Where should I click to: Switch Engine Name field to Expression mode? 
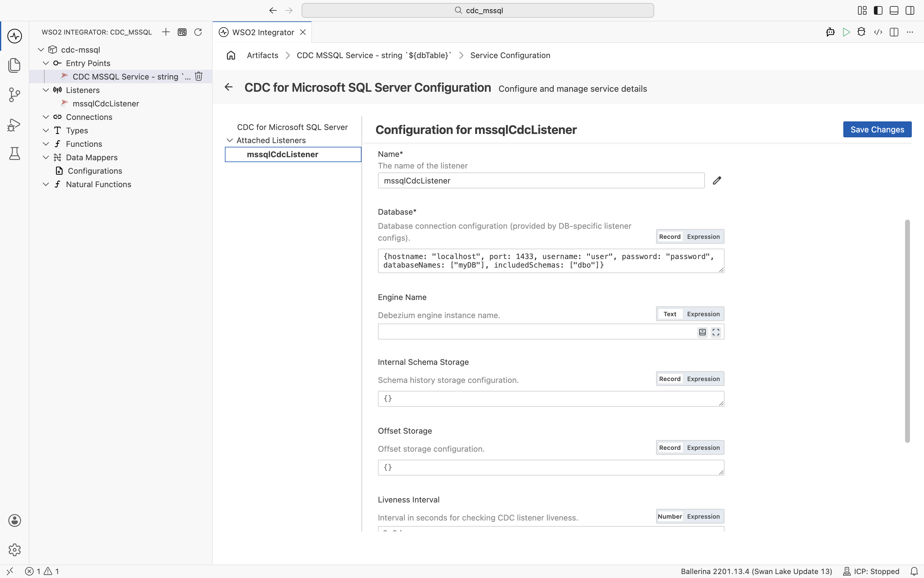[x=703, y=314]
